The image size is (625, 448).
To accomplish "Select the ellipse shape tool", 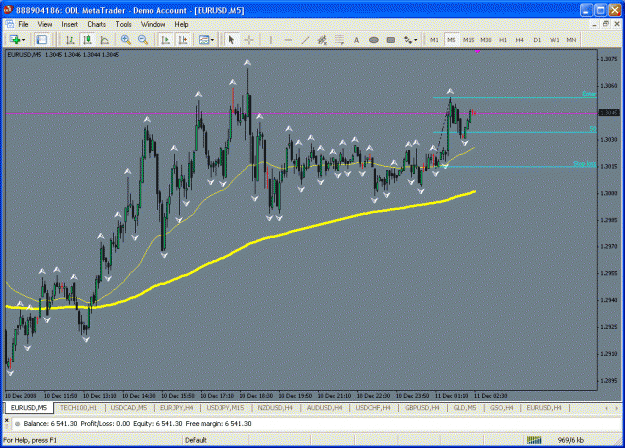I will click(x=373, y=40).
